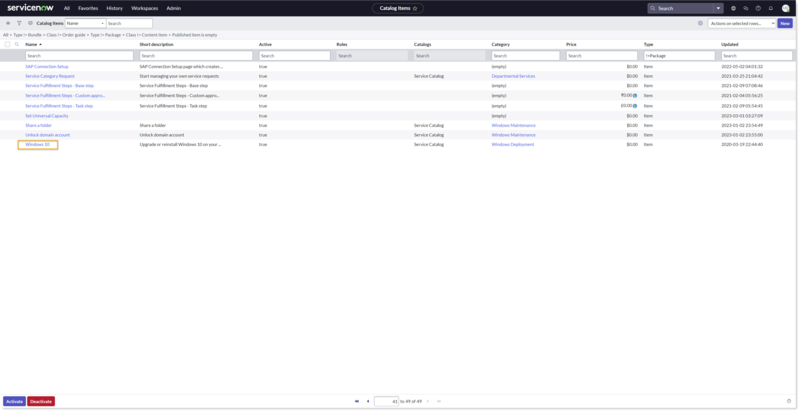Personalize list with the gear icon
The image size is (800, 412).
coord(700,23)
